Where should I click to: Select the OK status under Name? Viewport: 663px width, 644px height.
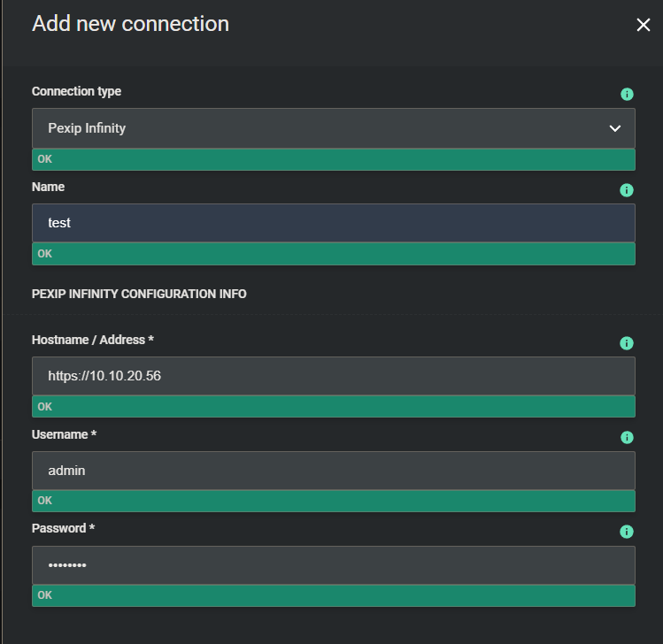pos(333,254)
